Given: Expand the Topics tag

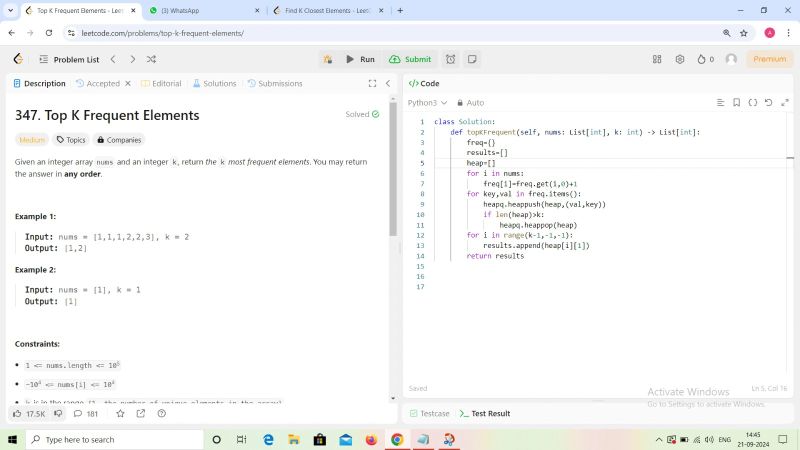Looking at the screenshot, I should point(71,140).
